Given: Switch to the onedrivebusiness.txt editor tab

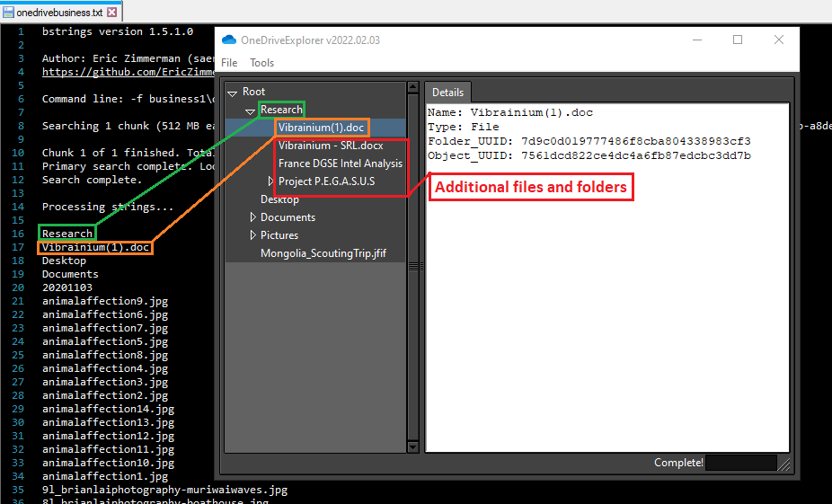Looking at the screenshot, I should click(x=59, y=12).
